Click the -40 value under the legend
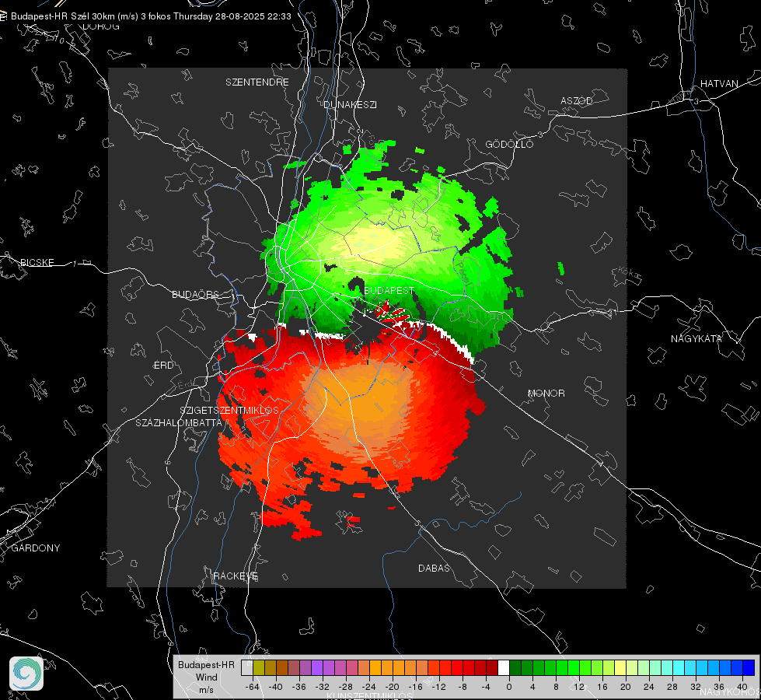Viewport: 761px width, 700px height. point(276,687)
